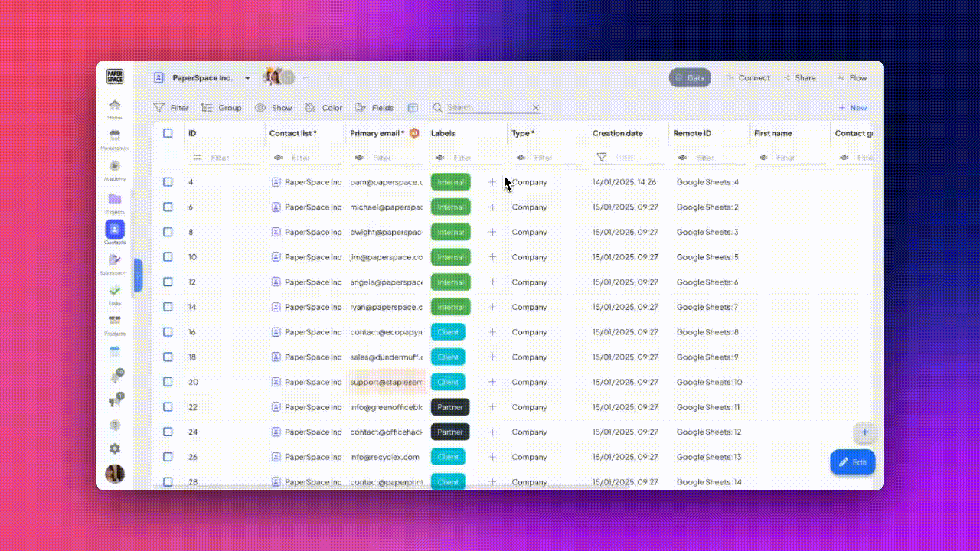Select the checkbox for row ID 22
The height and width of the screenshot is (551, 980).
pos(168,407)
